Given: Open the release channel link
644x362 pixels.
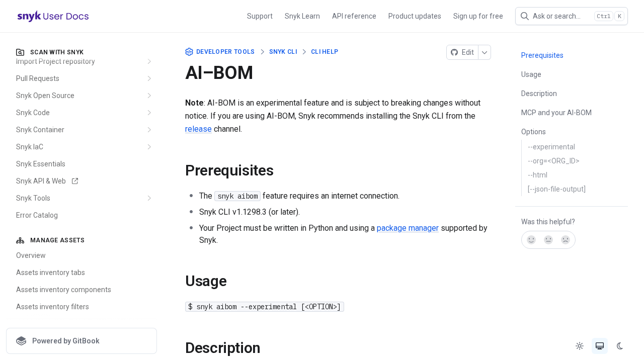Looking at the screenshot, I should (x=198, y=128).
